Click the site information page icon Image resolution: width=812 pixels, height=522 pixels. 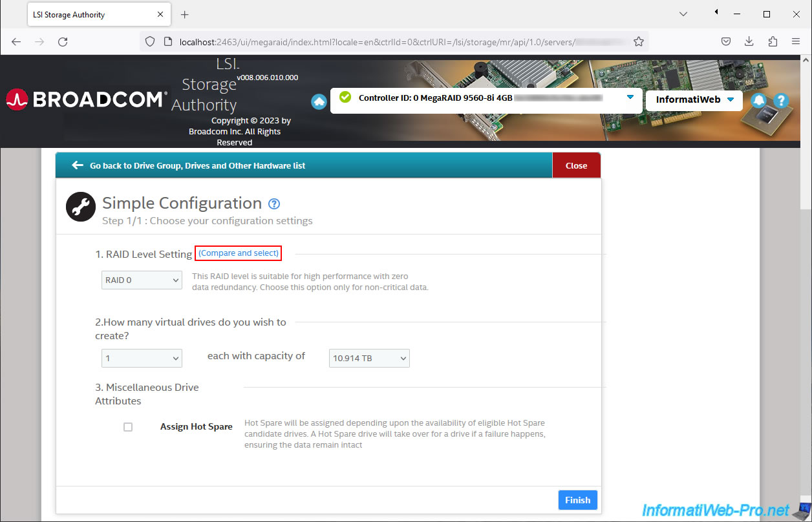tap(167, 41)
